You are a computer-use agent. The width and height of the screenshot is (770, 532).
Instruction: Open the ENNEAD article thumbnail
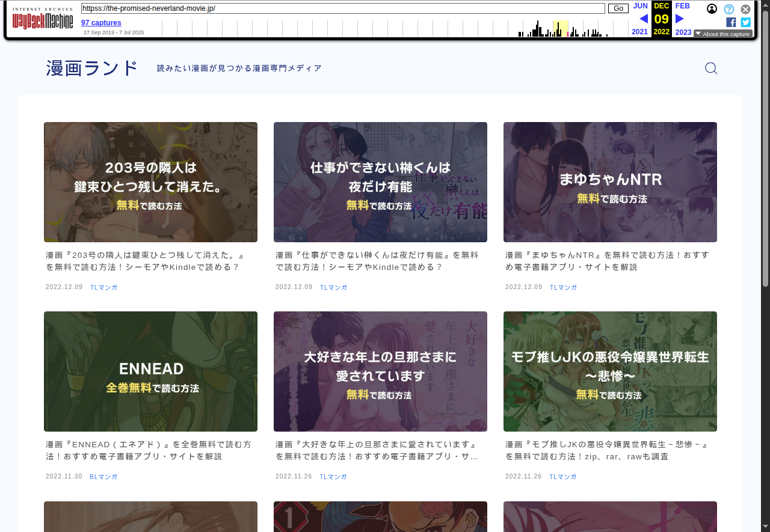point(150,371)
